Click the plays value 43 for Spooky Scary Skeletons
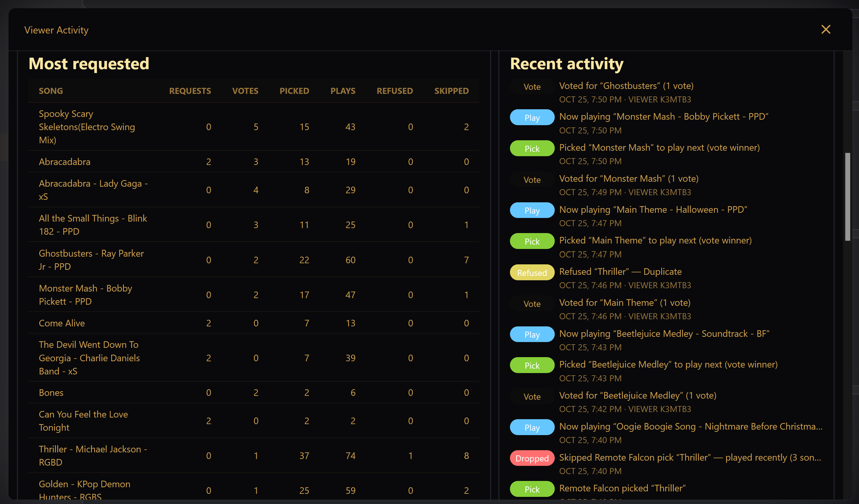This screenshot has width=859, height=504. click(x=350, y=127)
